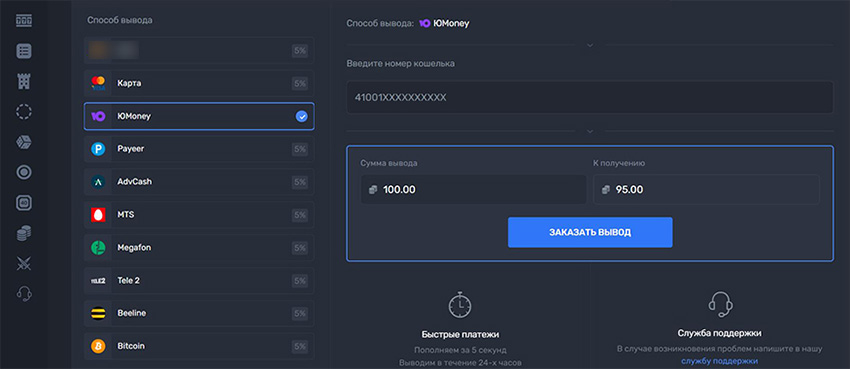850x369 pixels.
Task: Click the 5% badge on Tele 2 row
Action: click(300, 281)
